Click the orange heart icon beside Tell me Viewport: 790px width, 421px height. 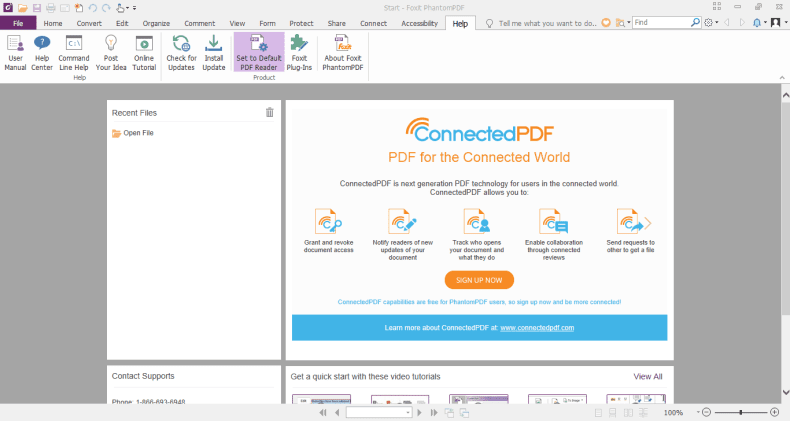606,23
